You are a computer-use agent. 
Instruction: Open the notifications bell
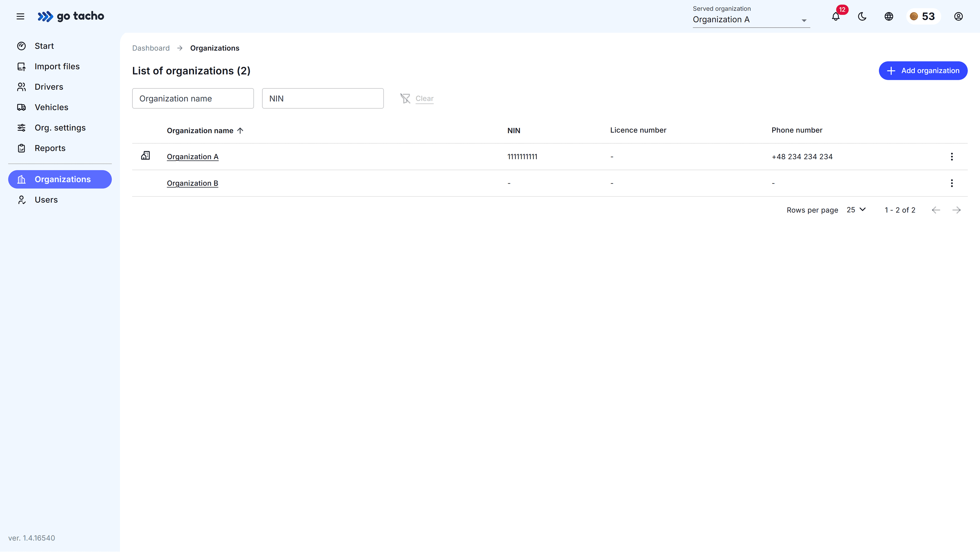pos(836,16)
